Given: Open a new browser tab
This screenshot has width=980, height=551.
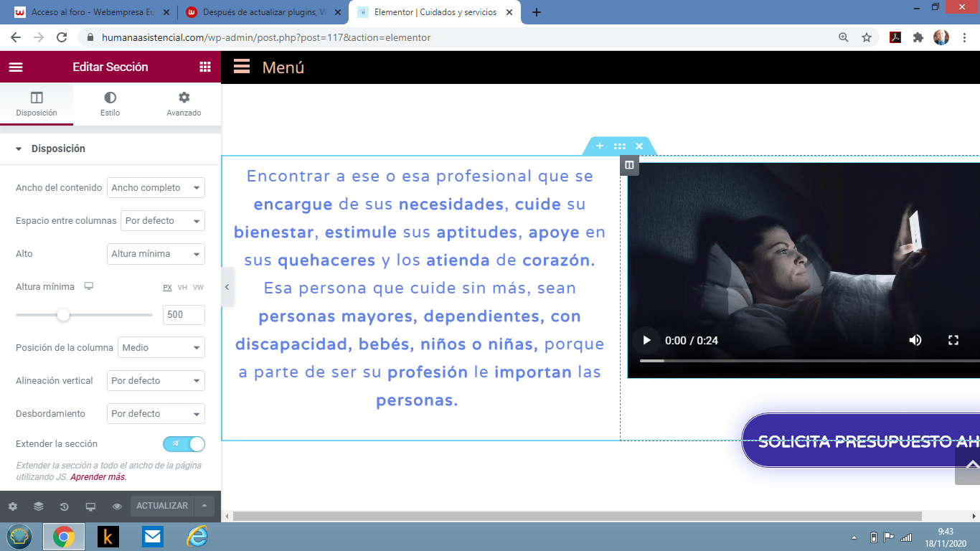Looking at the screenshot, I should 536,12.
